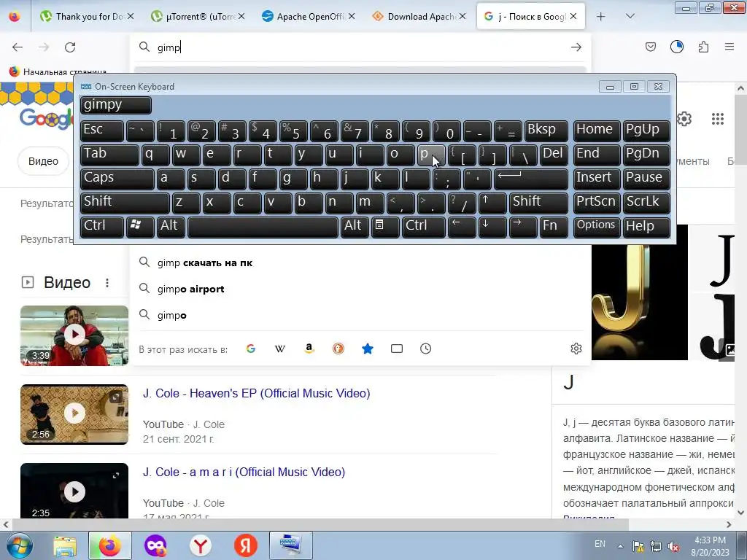Toggle the ScrLk key
747x560 pixels.
[x=646, y=203]
